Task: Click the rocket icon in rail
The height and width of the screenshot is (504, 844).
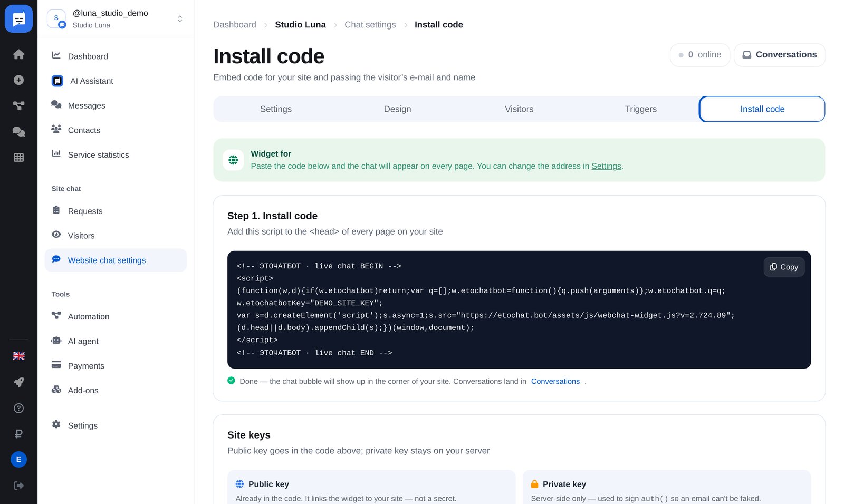Action: click(18, 382)
